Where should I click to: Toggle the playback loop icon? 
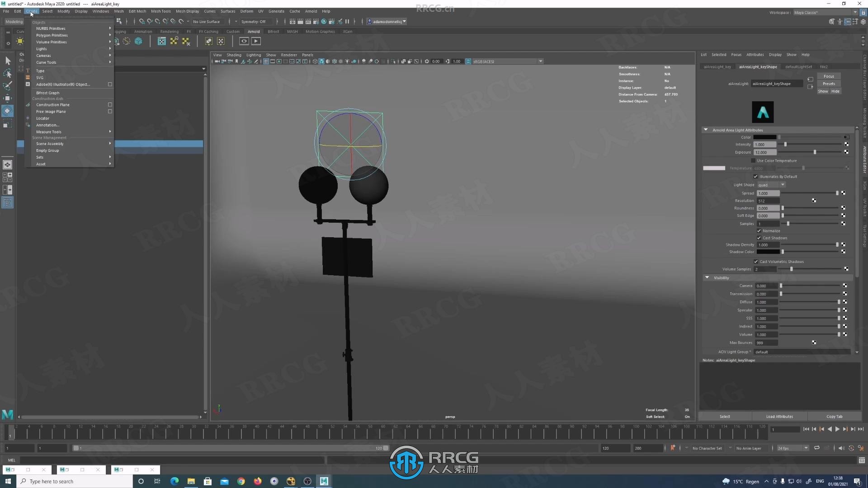[816, 448]
